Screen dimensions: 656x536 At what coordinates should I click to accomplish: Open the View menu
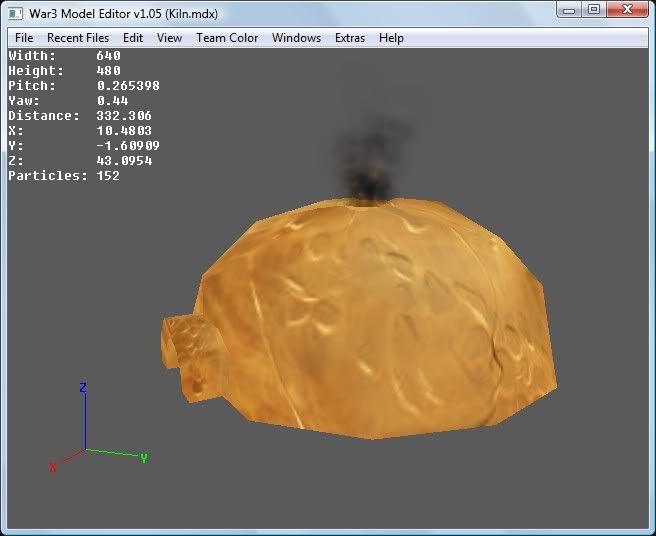click(x=169, y=38)
